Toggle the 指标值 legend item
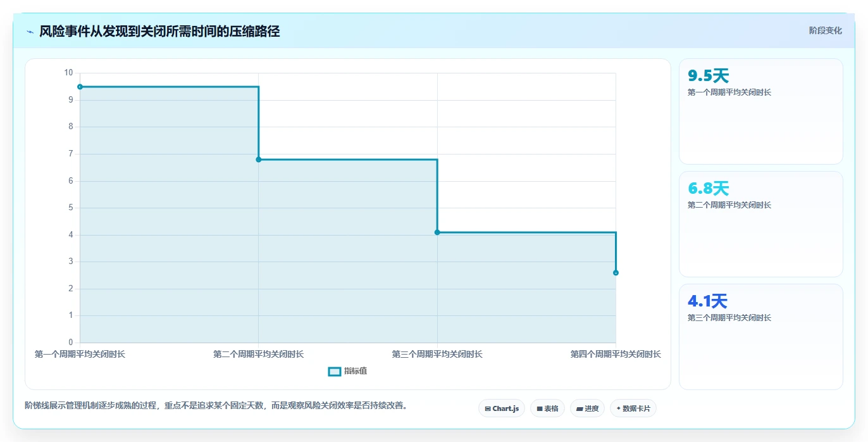The width and height of the screenshot is (868, 442). click(x=347, y=371)
